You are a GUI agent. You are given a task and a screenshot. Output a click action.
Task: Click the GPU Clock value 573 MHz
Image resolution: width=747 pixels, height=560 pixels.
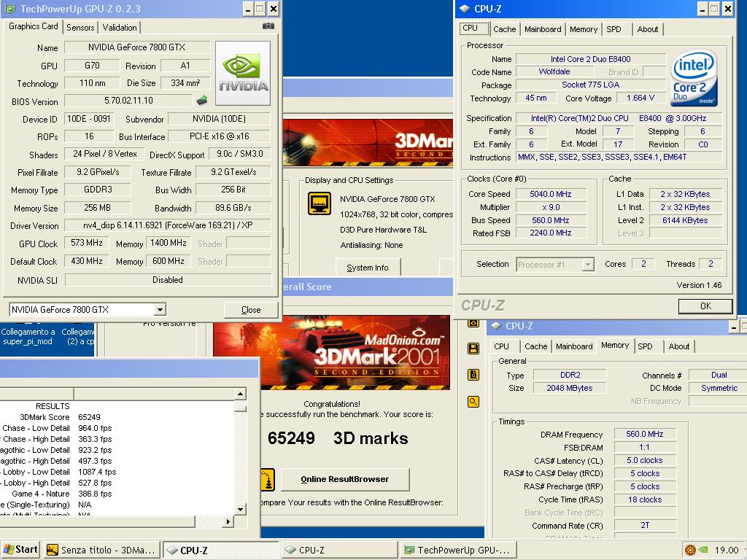(x=87, y=243)
